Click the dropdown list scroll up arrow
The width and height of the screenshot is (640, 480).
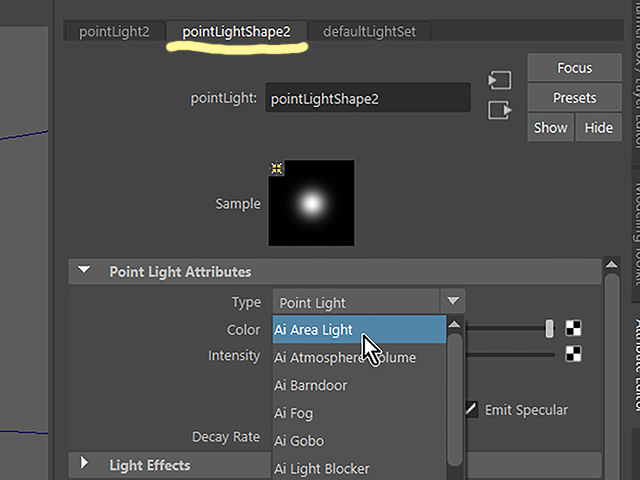tap(454, 324)
